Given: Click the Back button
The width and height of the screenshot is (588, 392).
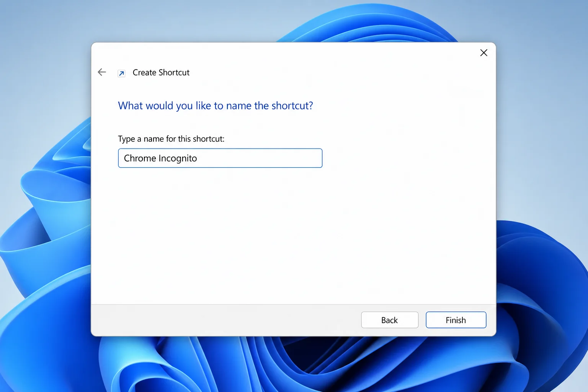Looking at the screenshot, I should 390,320.
